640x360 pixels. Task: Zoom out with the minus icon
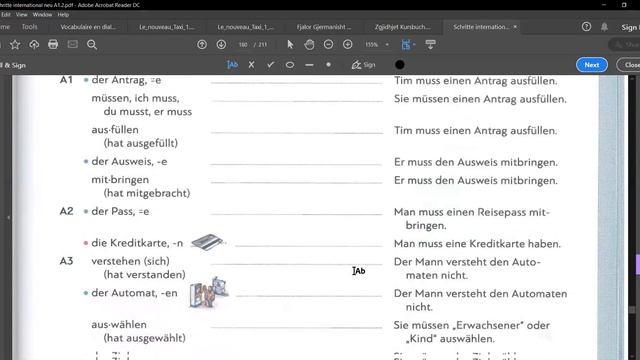pyautogui.click(x=328, y=44)
